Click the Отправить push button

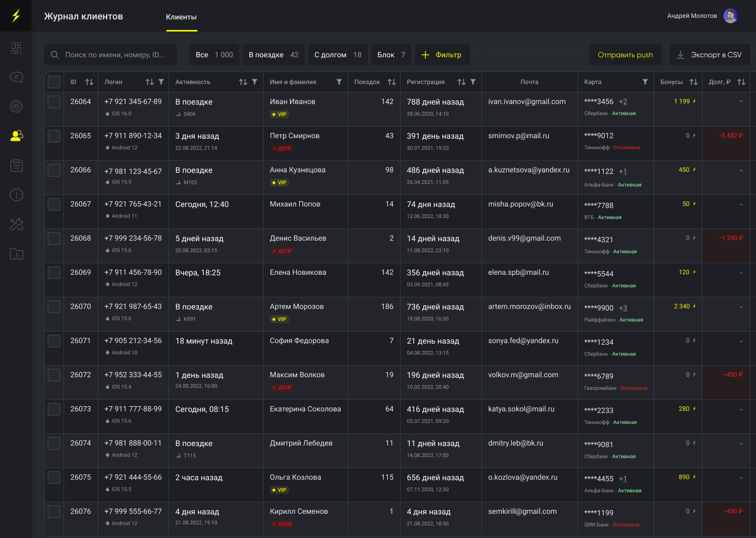625,55
